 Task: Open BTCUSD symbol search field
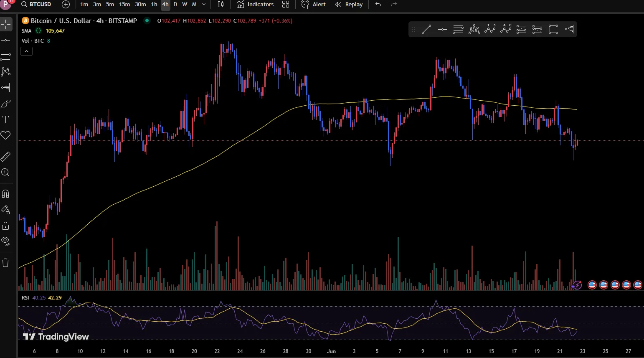(x=37, y=5)
